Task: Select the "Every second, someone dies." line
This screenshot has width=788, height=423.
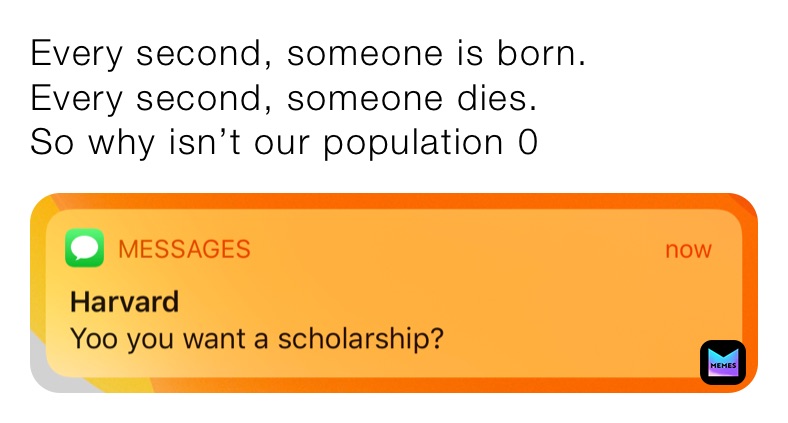Action: tap(283, 99)
